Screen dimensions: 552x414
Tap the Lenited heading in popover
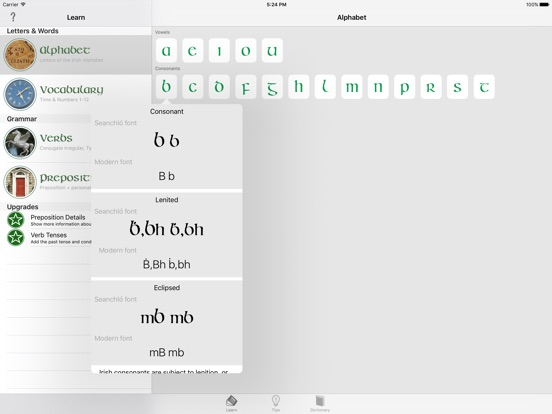point(167,200)
